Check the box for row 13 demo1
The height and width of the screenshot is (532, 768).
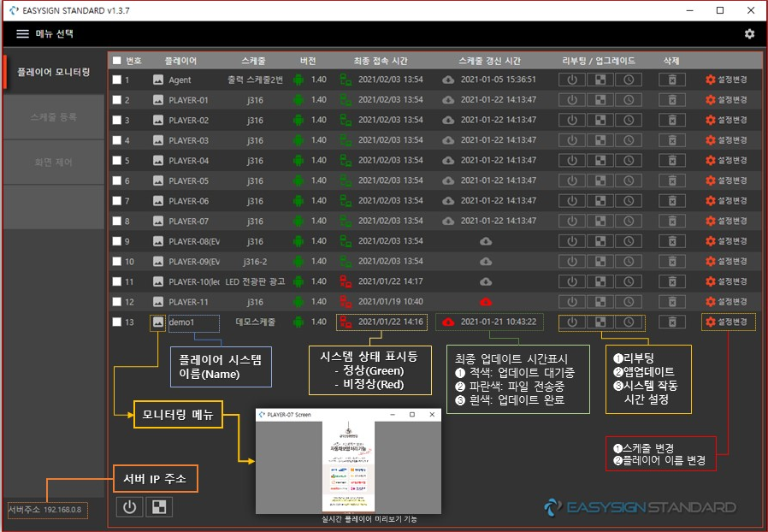(116, 322)
